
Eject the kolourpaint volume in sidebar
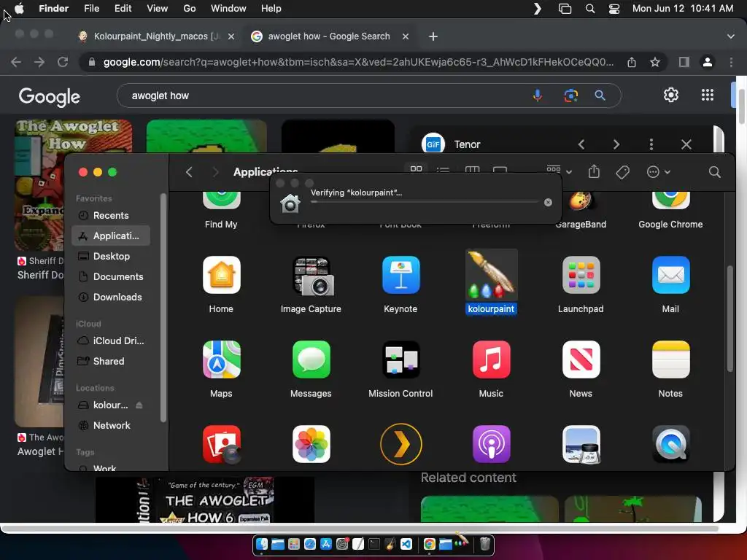pyautogui.click(x=139, y=405)
